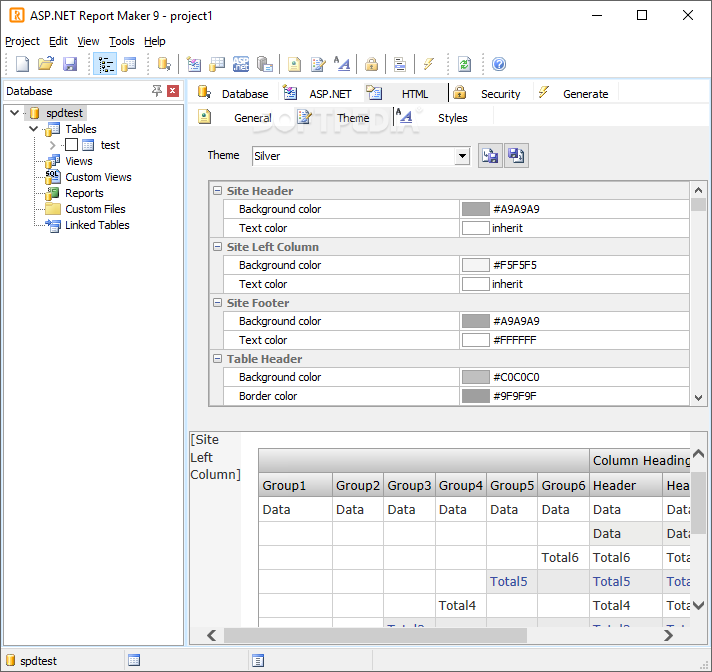
Task: Click the ASP.NET settings toolbar icon
Action: tap(241, 64)
